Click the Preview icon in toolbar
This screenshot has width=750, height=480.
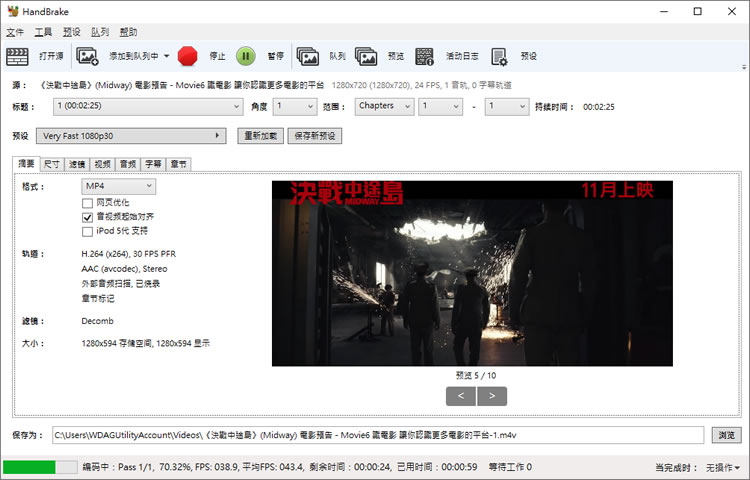366,56
